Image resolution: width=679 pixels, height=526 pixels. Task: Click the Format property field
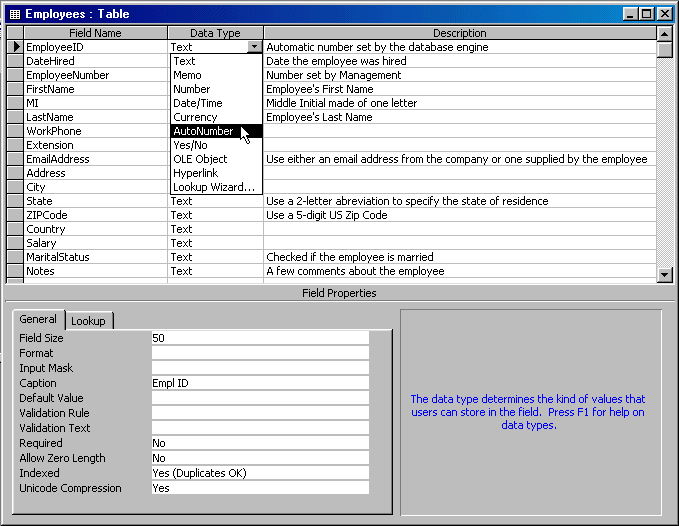click(260, 353)
